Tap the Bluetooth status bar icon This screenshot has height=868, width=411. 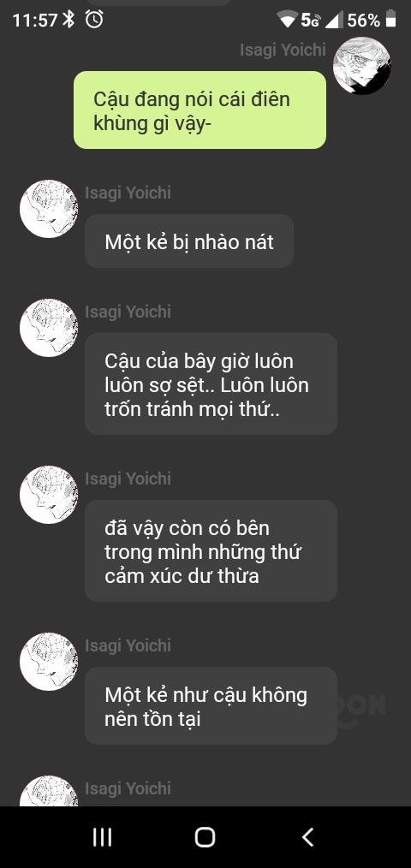click(68, 20)
